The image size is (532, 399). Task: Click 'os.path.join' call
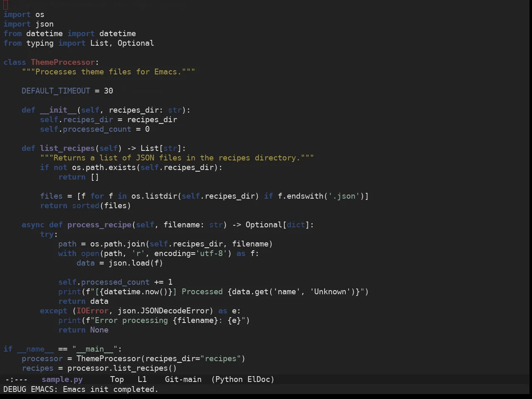click(x=118, y=244)
